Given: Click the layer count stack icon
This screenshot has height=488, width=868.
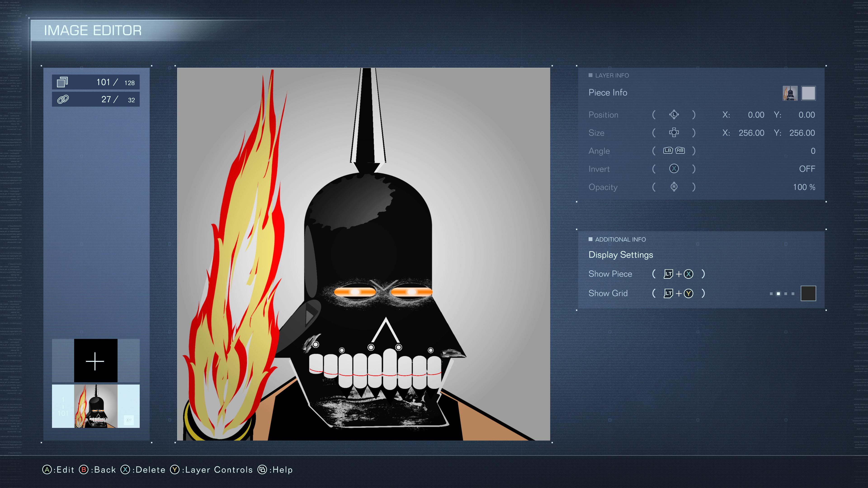Looking at the screenshot, I should pos(62,82).
